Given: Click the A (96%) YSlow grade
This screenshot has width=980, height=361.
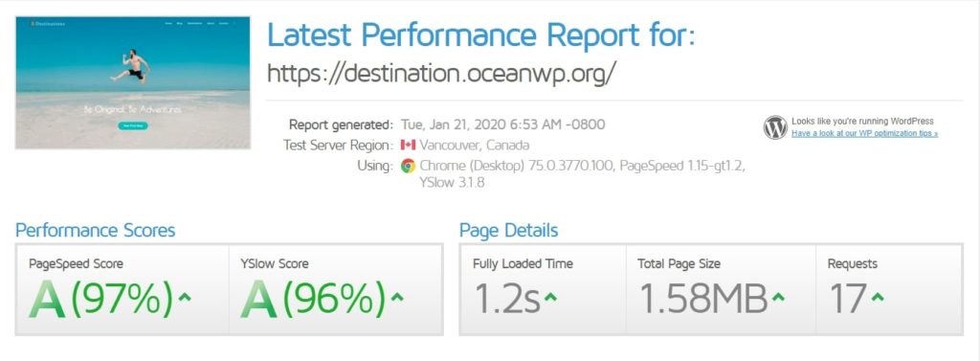Looking at the screenshot, I should click(x=314, y=299).
